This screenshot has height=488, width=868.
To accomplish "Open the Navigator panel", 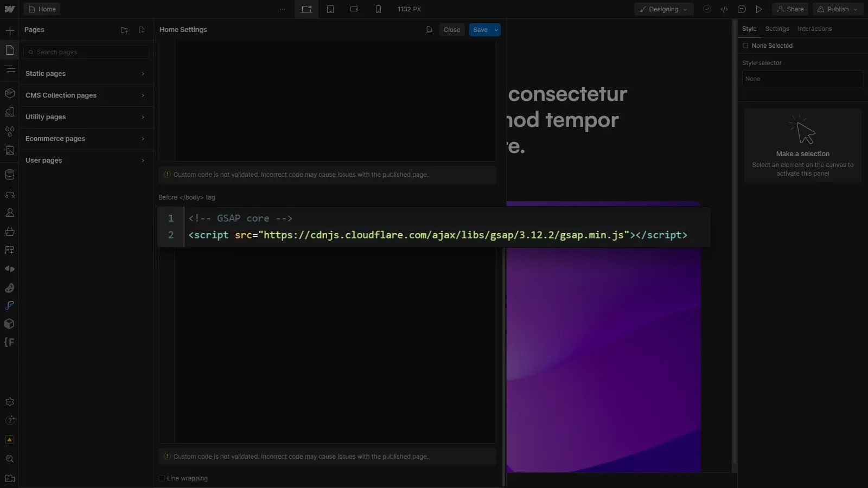I will [10, 69].
